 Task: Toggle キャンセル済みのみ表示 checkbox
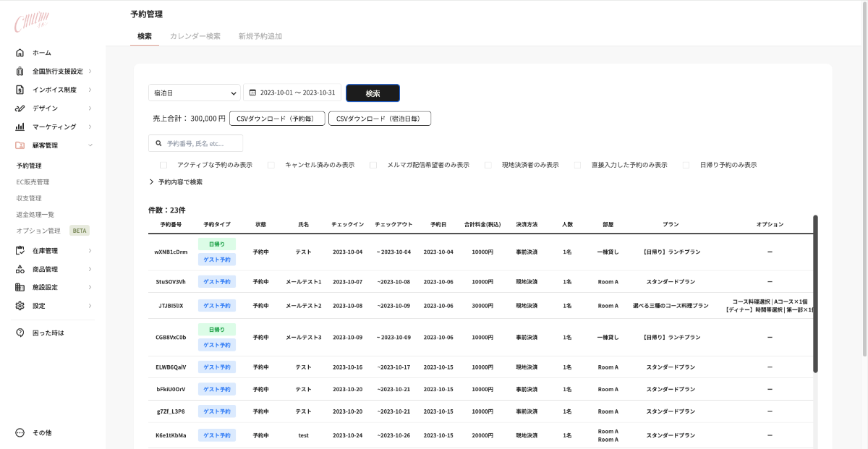pos(271,165)
